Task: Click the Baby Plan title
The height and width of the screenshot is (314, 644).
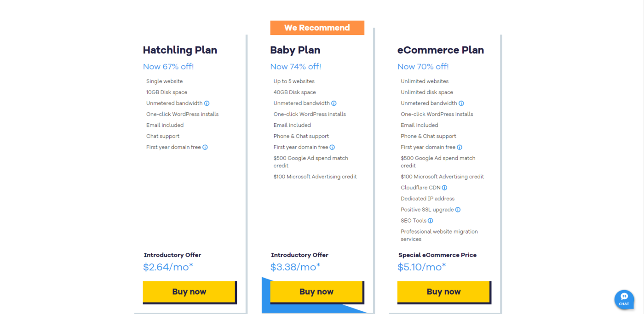Action: (x=295, y=50)
